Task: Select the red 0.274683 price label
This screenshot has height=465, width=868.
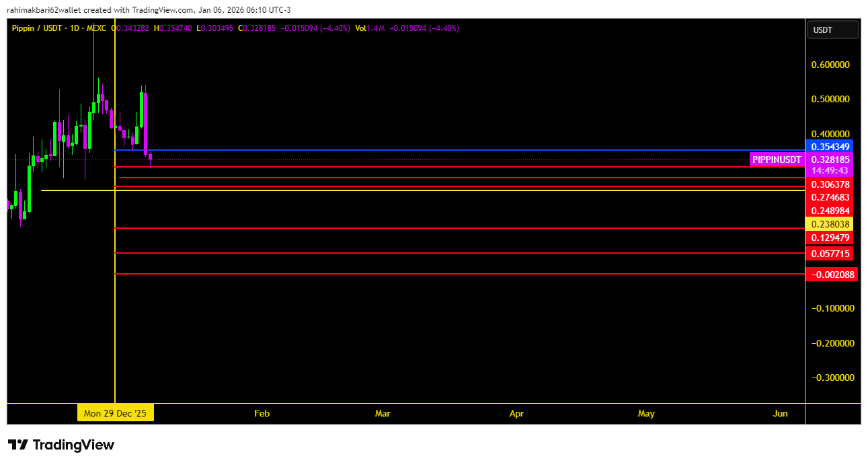Action: [x=831, y=197]
